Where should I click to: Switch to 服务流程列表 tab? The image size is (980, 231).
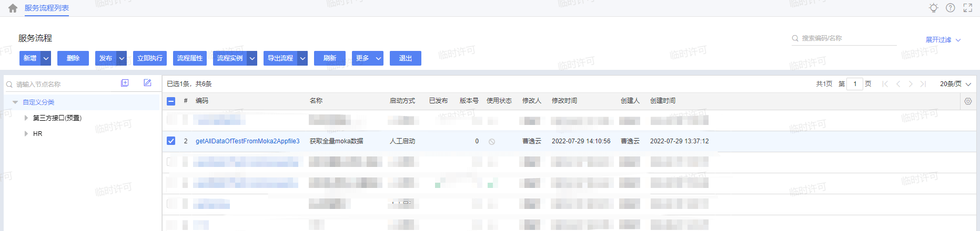tap(47, 8)
